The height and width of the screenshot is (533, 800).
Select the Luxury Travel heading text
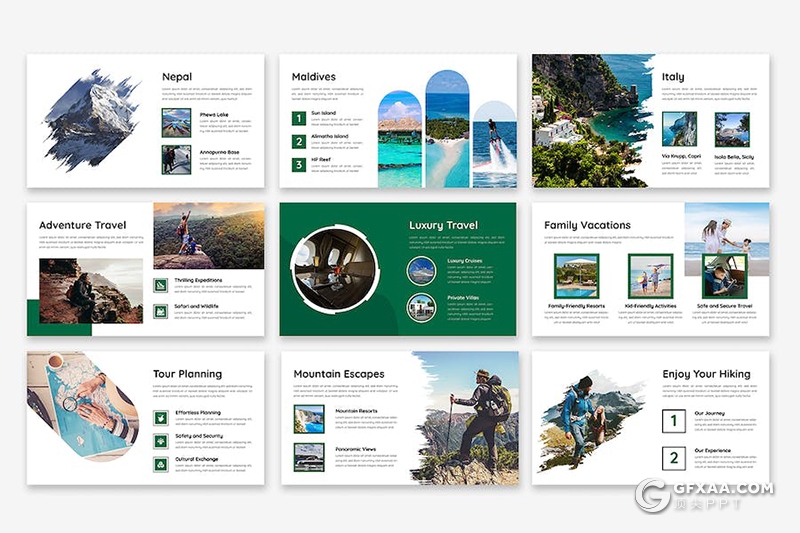(443, 225)
